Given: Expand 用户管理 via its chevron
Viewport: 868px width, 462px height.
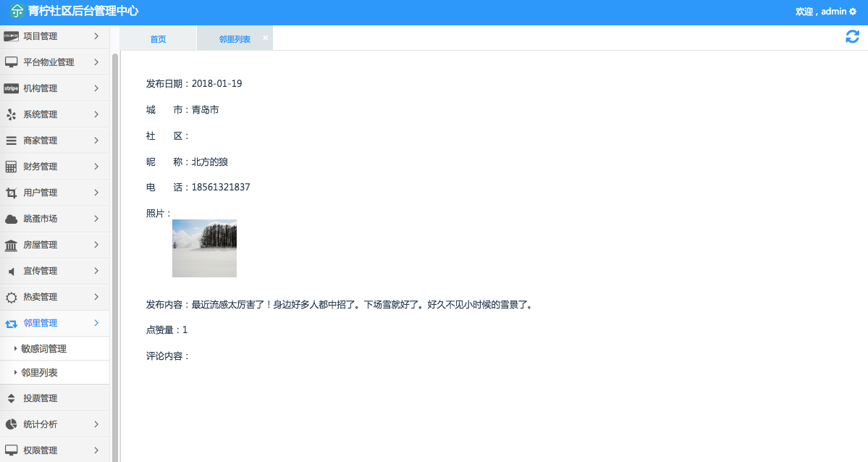Looking at the screenshot, I should tap(96, 192).
